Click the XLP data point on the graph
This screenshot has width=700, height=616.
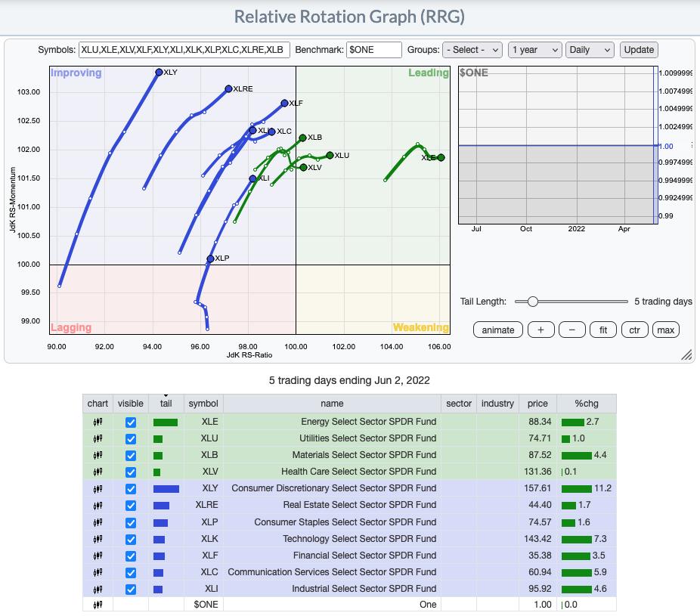(210, 259)
